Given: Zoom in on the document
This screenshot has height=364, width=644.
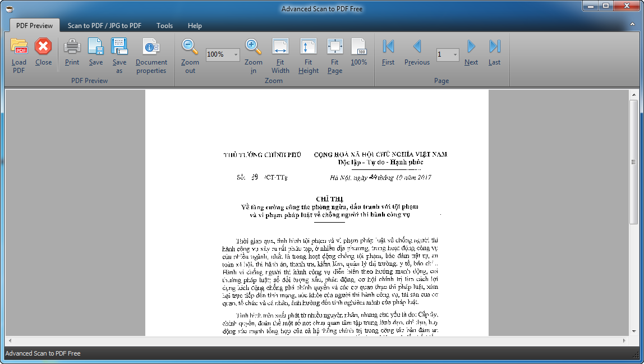Looking at the screenshot, I should tap(254, 47).
